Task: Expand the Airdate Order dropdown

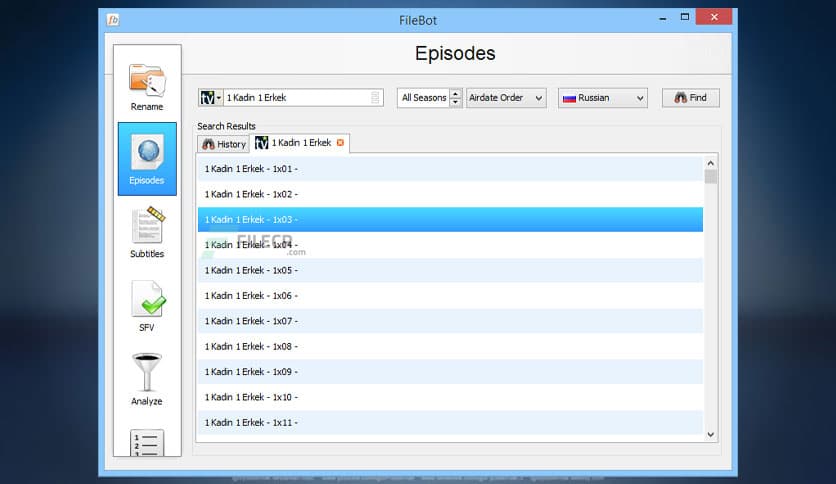Action: click(x=506, y=98)
